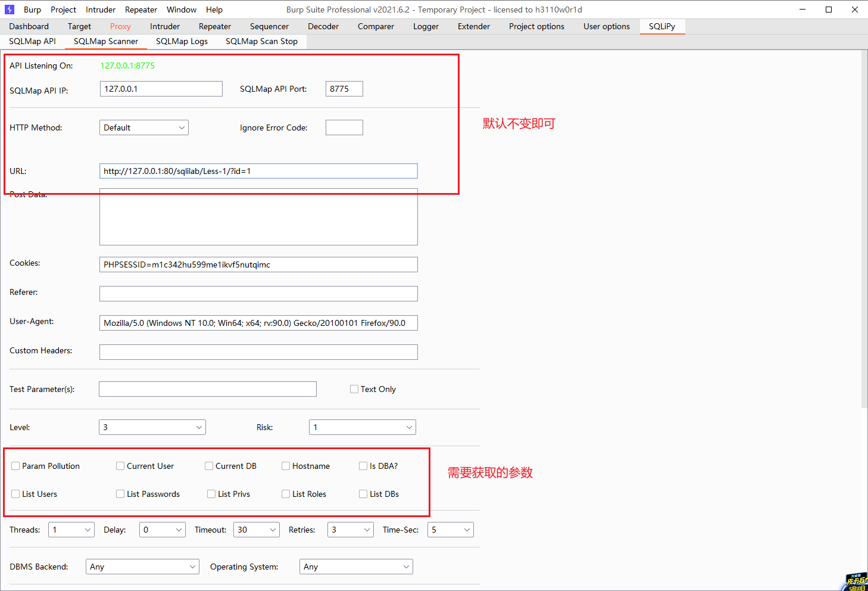This screenshot has height=591, width=868.
Task: Open the Project menu
Action: 63,10
